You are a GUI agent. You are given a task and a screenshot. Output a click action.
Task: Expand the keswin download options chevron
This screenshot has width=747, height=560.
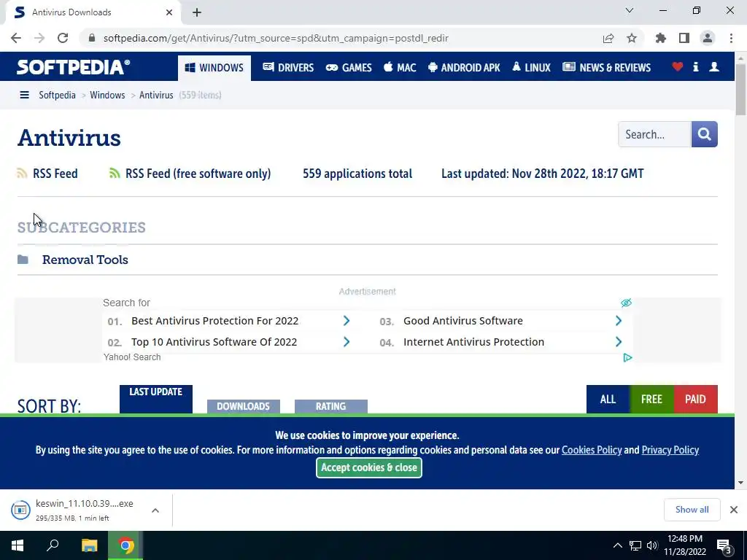click(155, 510)
